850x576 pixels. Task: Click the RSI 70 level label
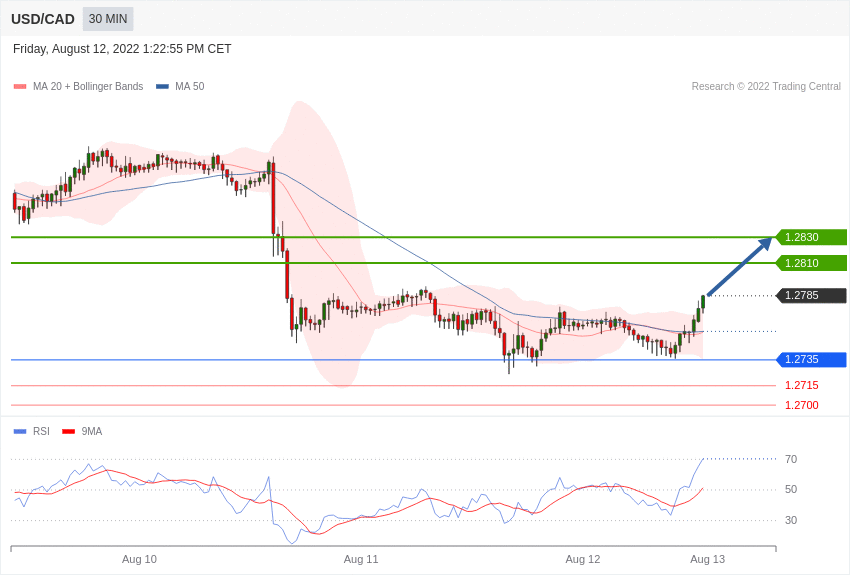click(791, 459)
